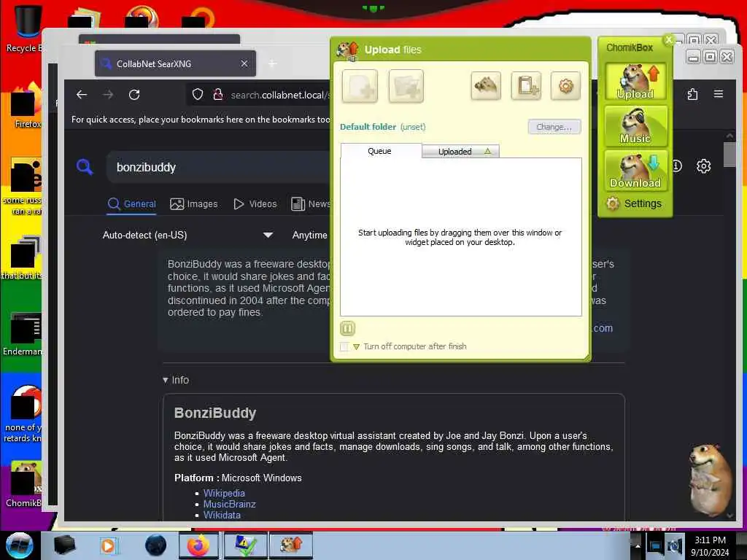Screen dimensions: 747x560
Task: Open the ChomikBox Download section
Action: tap(635, 171)
